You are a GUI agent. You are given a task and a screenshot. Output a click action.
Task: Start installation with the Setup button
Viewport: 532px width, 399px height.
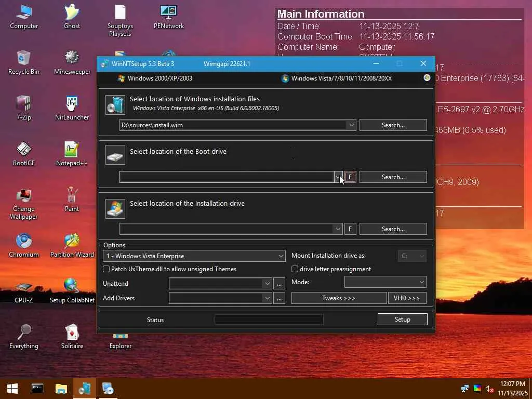point(403,320)
